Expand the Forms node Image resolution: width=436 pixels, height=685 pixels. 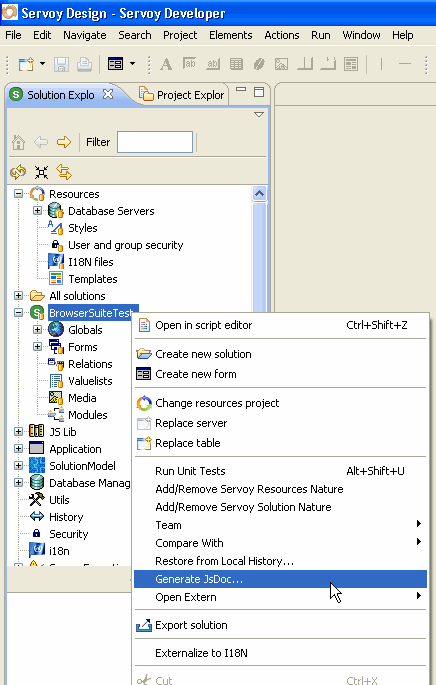(38, 346)
